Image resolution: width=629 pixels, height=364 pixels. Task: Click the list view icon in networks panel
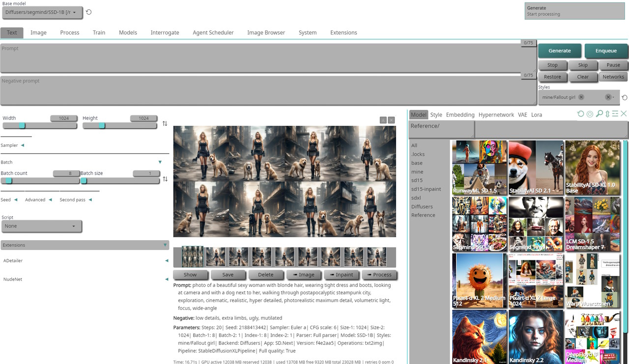[615, 114]
